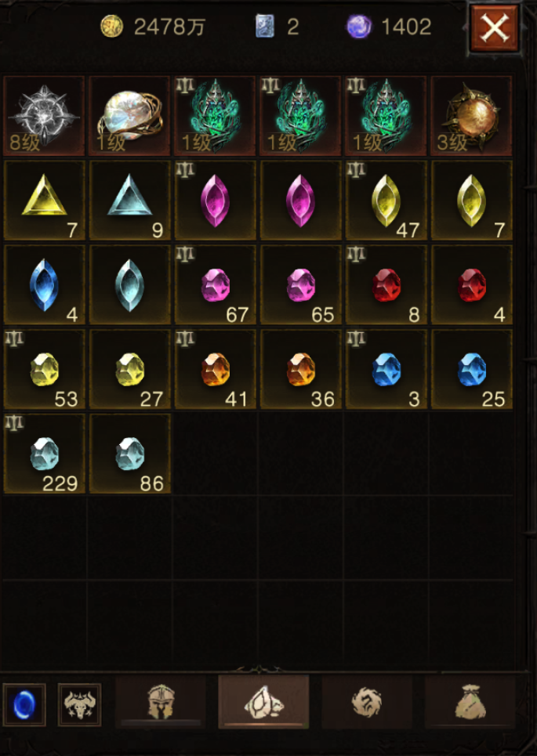Select the blue marquise gem with 4

[x=44, y=284]
